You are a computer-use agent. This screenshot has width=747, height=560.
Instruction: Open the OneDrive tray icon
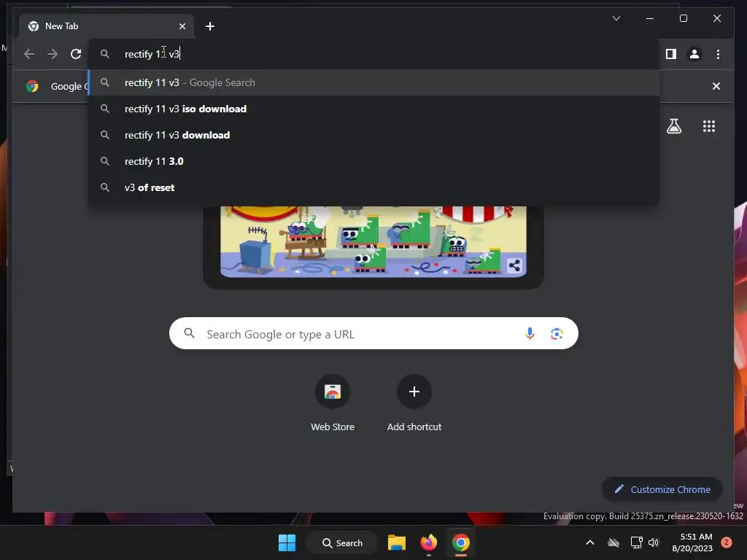point(613,542)
